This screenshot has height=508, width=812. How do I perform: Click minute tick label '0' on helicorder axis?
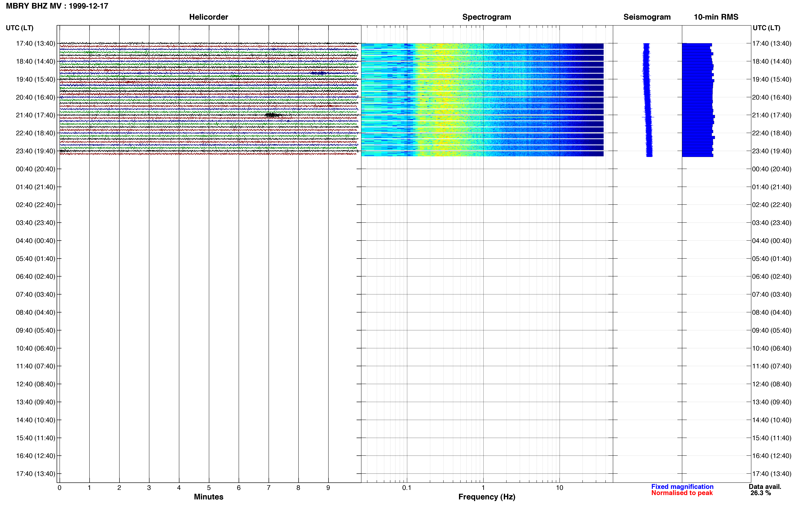point(59,488)
